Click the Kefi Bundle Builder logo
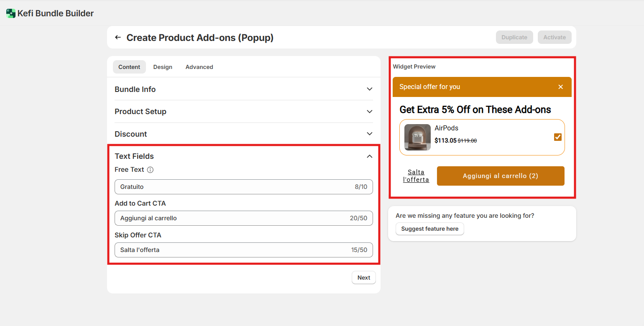This screenshot has height=326, width=644. (11, 13)
